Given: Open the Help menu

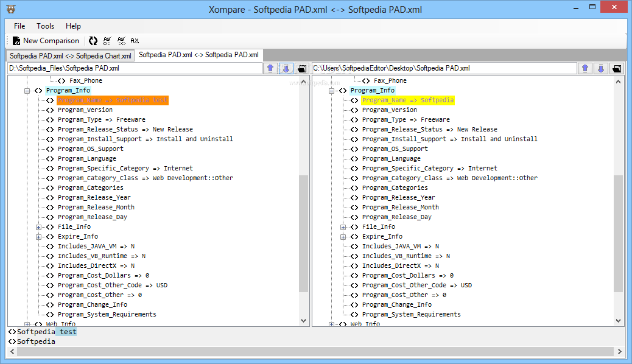Looking at the screenshot, I should tap(73, 26).
